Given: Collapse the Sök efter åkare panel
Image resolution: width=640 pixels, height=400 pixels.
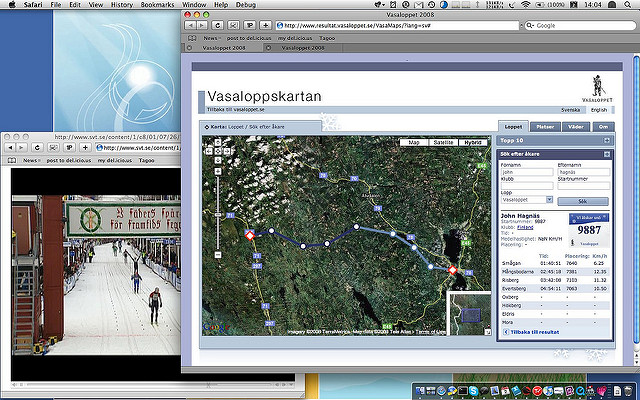Looking at the screenshot, I should (x=606, y=154).
